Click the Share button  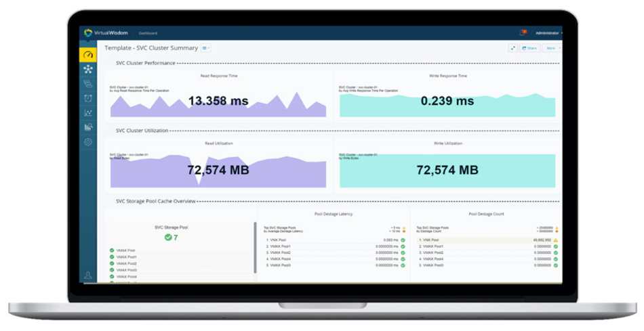(x=530, y=48)
